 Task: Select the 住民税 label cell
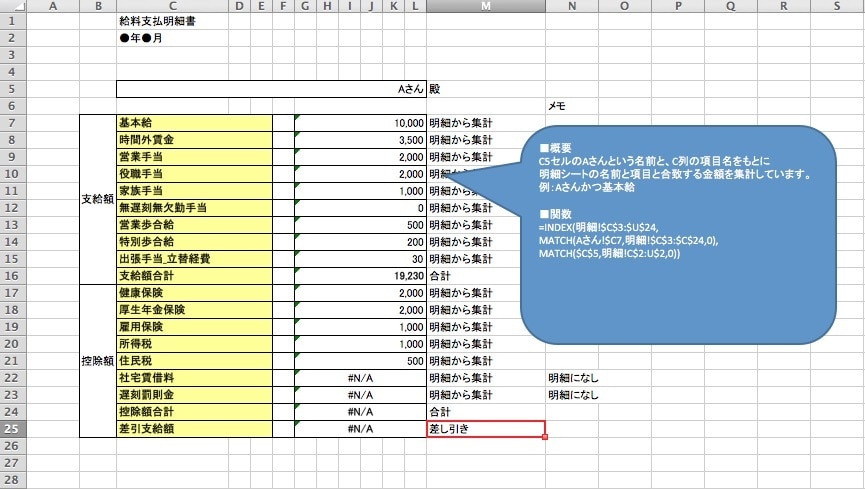(194, 361)
